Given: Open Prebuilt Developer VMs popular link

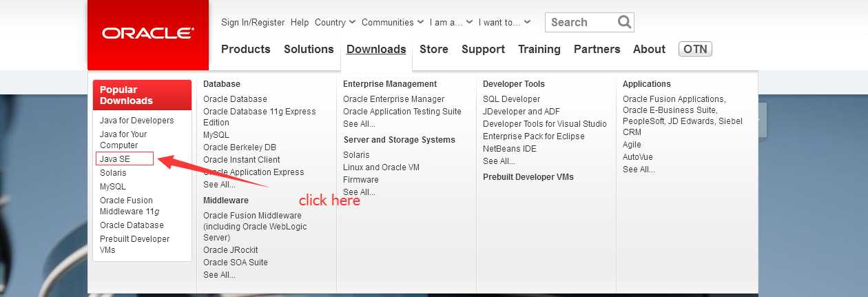Looking at the screenshot, I should click(134, 245).
